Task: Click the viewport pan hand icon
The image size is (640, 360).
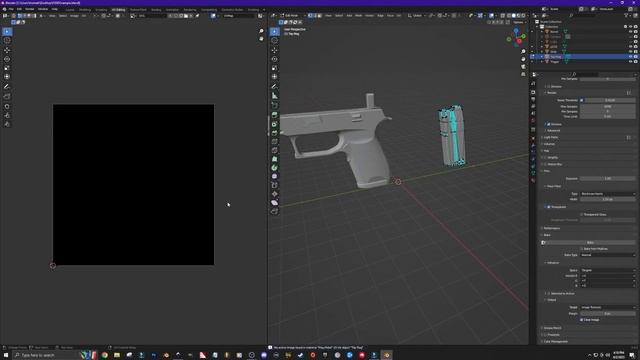Action: (523, 59)
